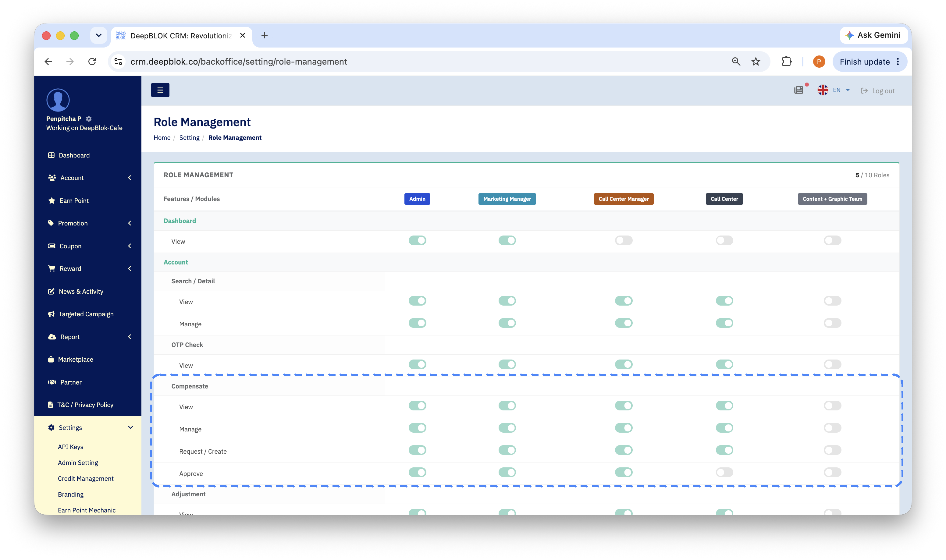Click the Ask Gemini button

[x=873, y=35]
